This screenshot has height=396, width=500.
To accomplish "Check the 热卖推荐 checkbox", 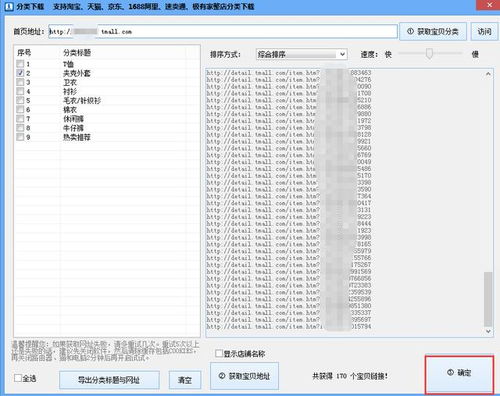I will (x=20, y=137).
